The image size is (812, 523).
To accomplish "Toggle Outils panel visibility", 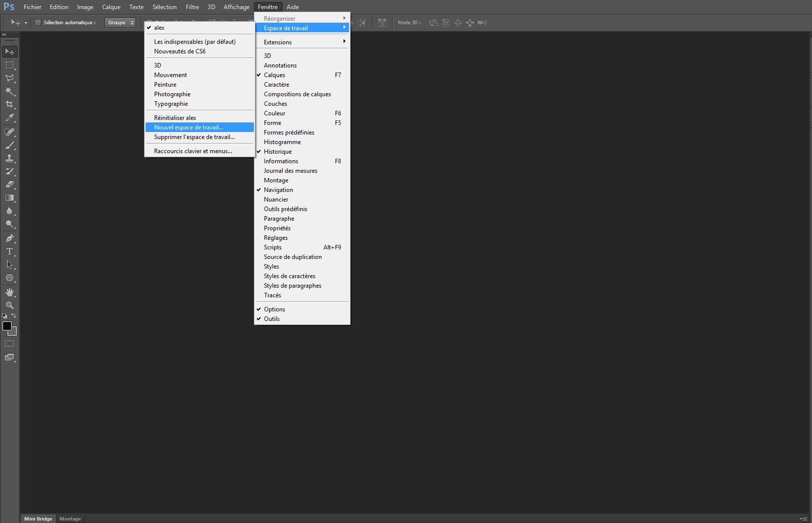I will 302,319.
